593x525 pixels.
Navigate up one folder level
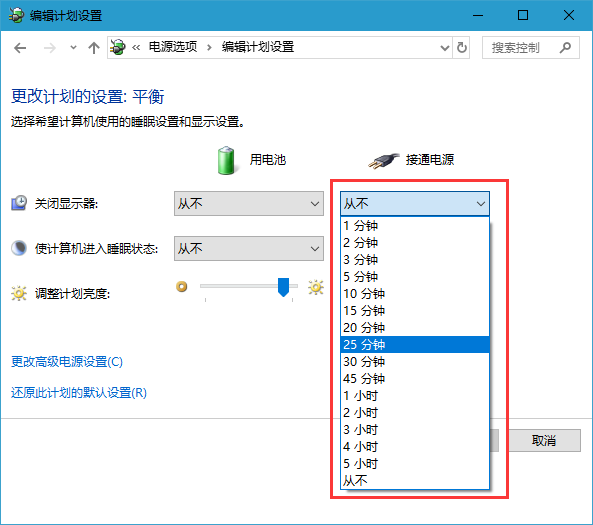point(94,48)
